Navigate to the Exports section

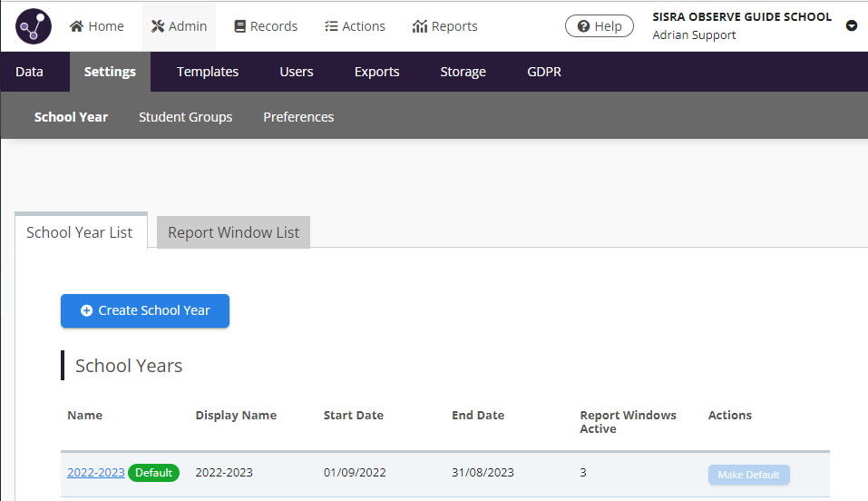click(376, 72)
